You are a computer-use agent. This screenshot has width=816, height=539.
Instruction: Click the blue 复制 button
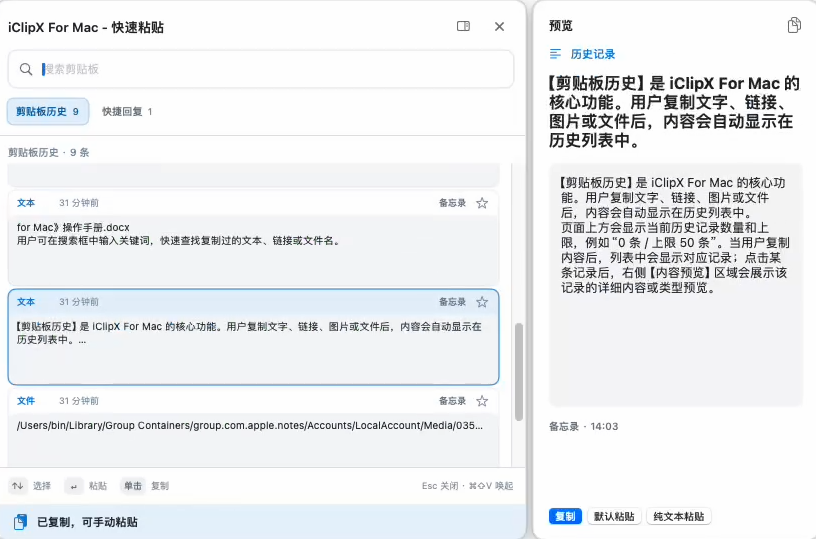pos(565,516)
